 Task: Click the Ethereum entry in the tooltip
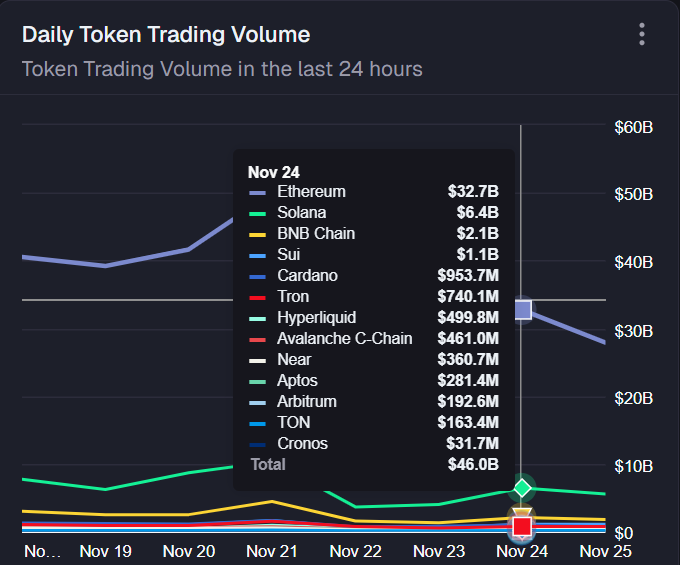pos(311,192)
